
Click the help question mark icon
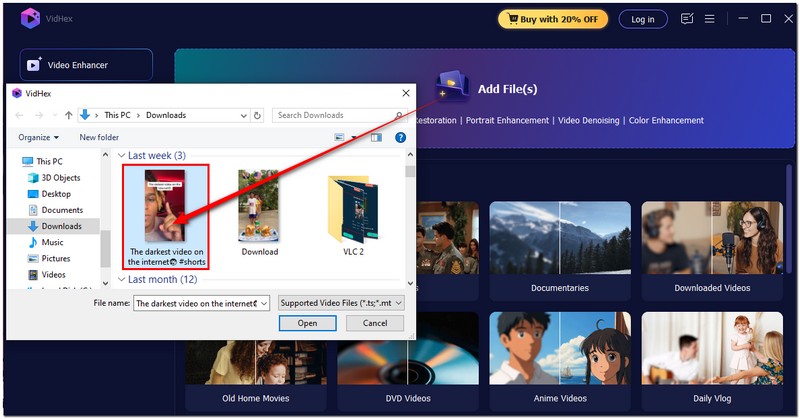click(400, 137)
